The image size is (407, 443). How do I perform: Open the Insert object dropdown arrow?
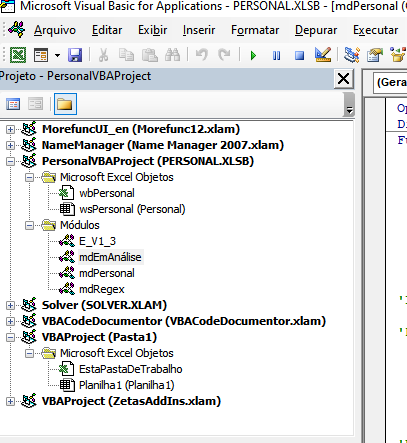click(x=57, y=55)
